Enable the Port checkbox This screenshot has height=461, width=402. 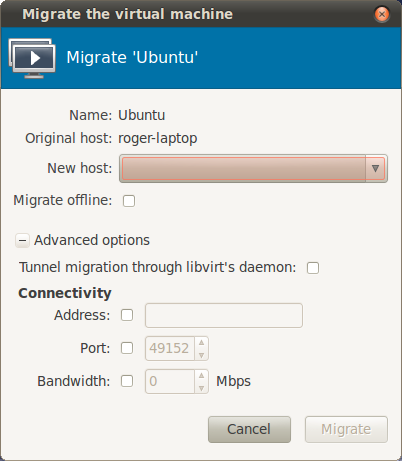click(x=127, y=348)
